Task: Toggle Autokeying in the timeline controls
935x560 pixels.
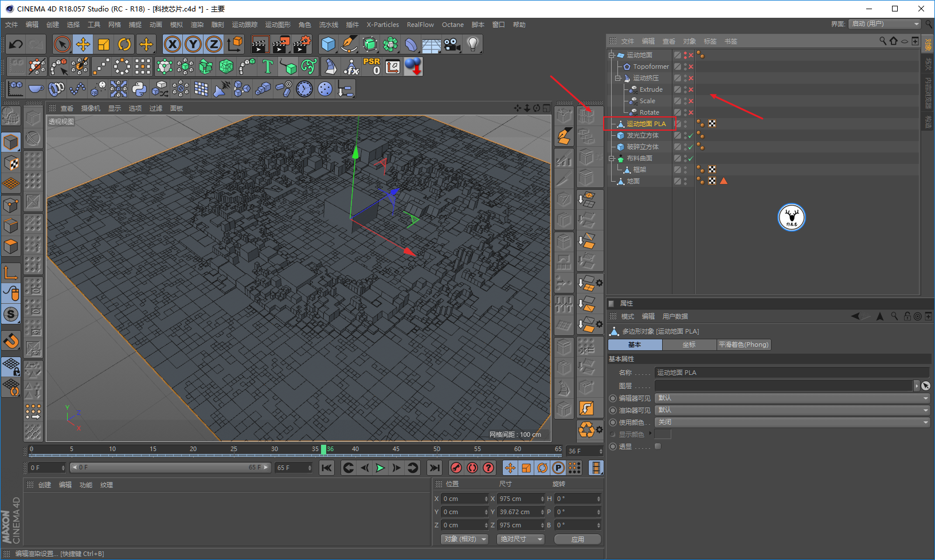Action: click(472, 468)
